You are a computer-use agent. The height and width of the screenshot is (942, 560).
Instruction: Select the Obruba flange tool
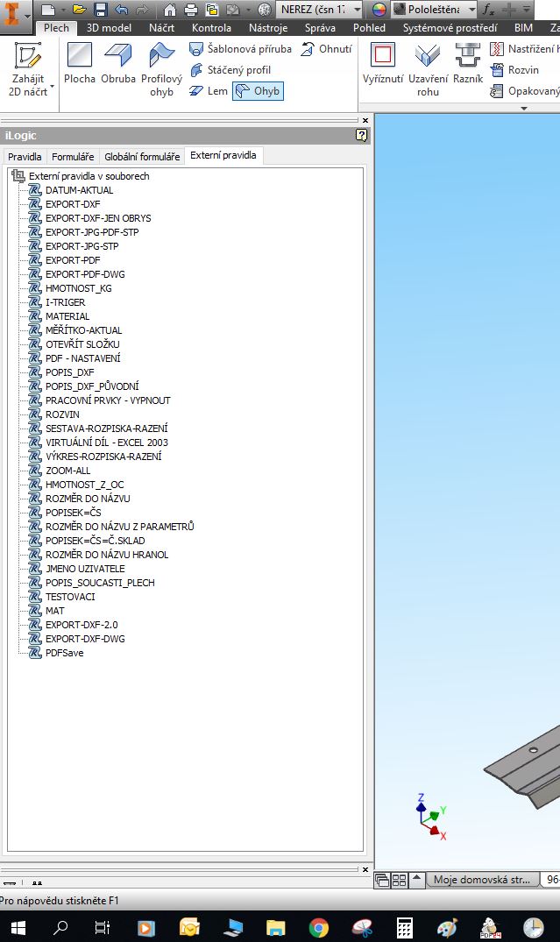[118, 66]
